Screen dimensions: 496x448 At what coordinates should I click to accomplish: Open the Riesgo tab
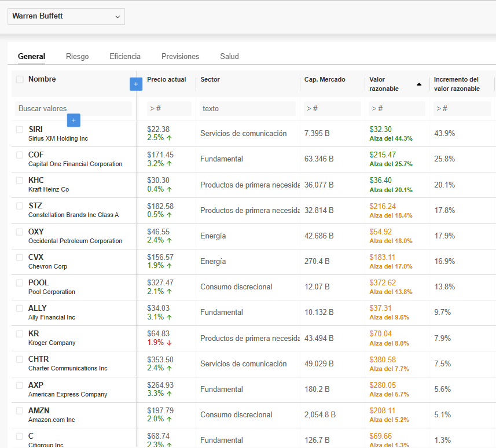click(77, 56)
